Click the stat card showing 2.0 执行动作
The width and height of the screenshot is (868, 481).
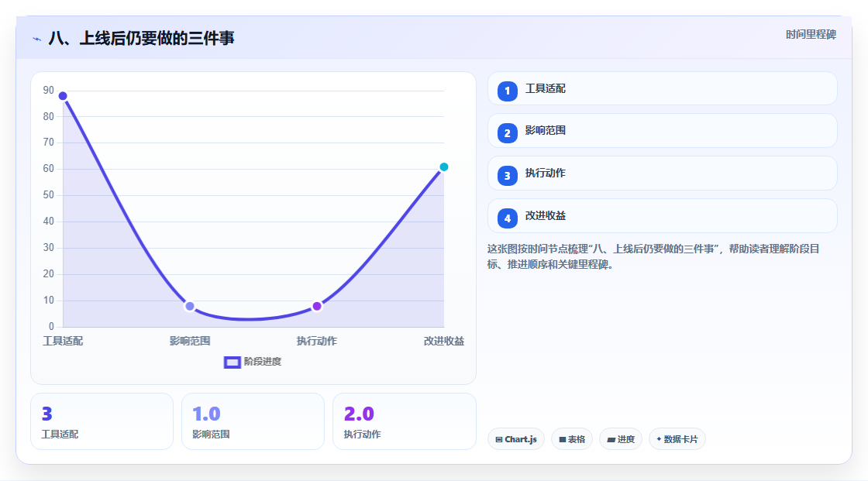(x=404, y=421)
